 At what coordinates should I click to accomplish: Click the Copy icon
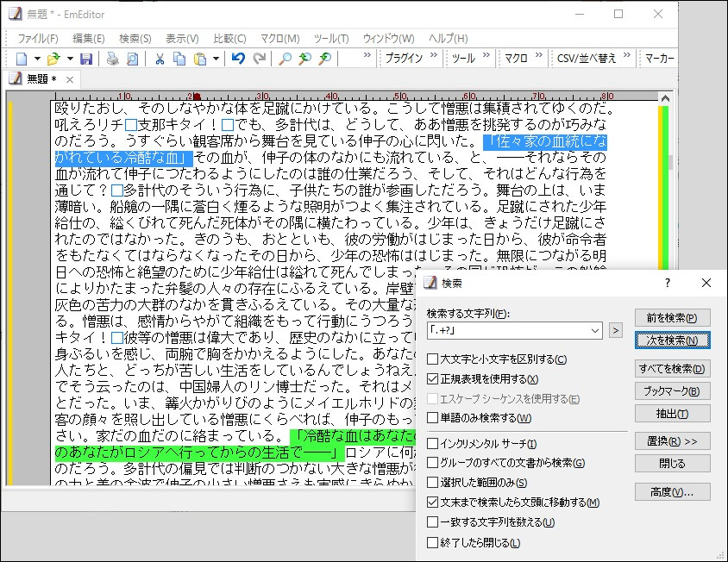click(179, 59)
